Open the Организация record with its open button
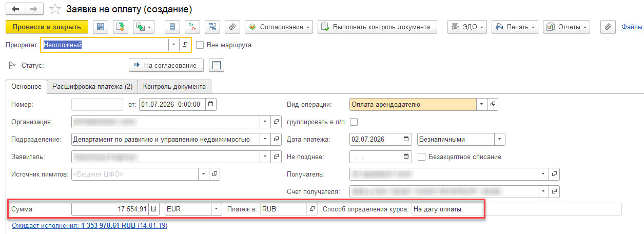Screen dimensions: 644x234 277,122
